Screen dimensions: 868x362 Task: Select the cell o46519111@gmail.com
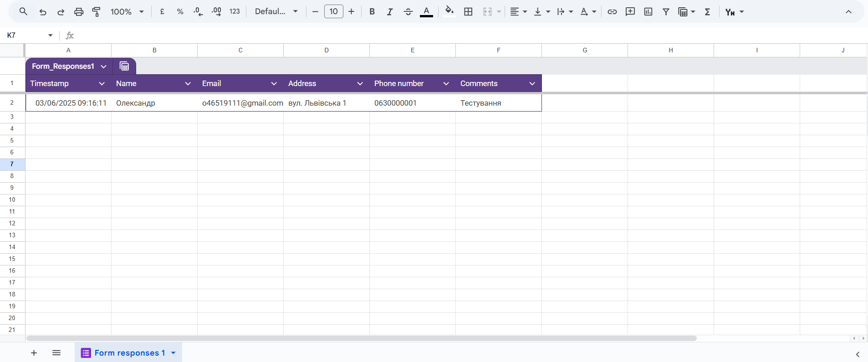[240, 103]
